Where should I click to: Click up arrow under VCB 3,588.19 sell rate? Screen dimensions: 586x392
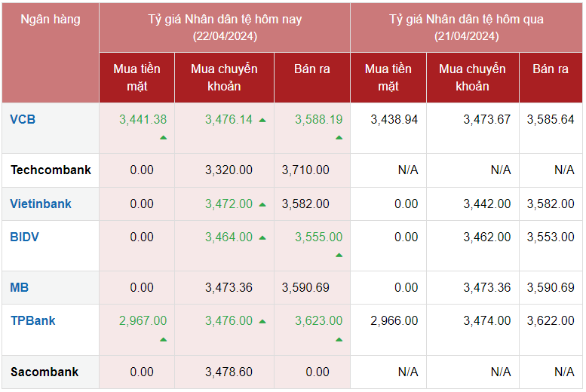[x=339, y=138]
